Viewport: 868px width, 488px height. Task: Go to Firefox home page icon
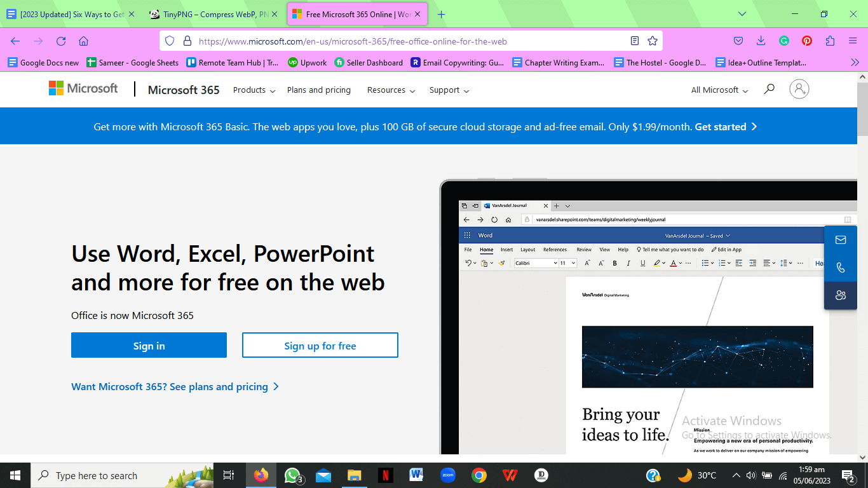(83, 41)
